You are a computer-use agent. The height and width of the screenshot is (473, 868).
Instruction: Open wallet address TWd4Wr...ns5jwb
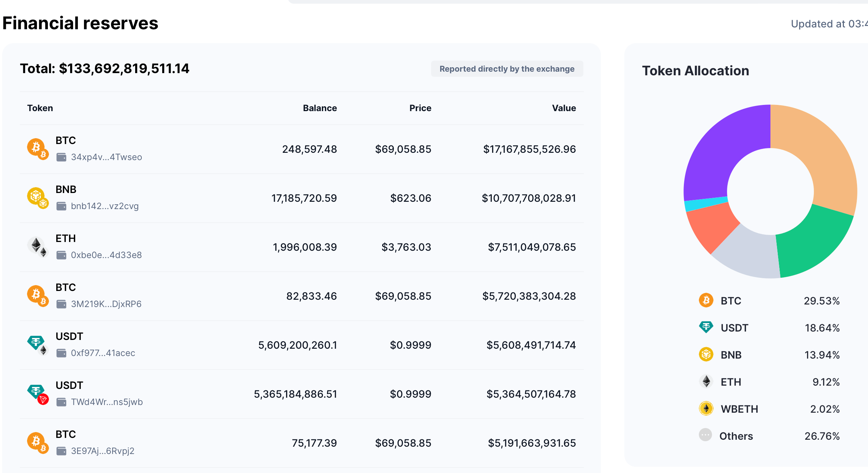click(107, 402)
